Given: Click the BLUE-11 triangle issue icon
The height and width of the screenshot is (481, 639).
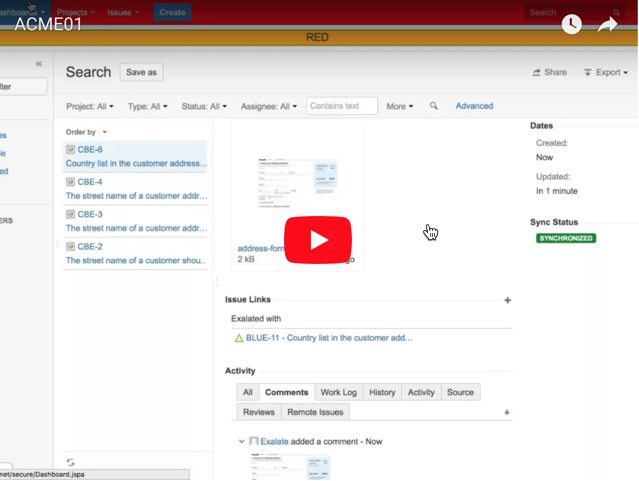Looking at the screenshot, I should point(239,338).
